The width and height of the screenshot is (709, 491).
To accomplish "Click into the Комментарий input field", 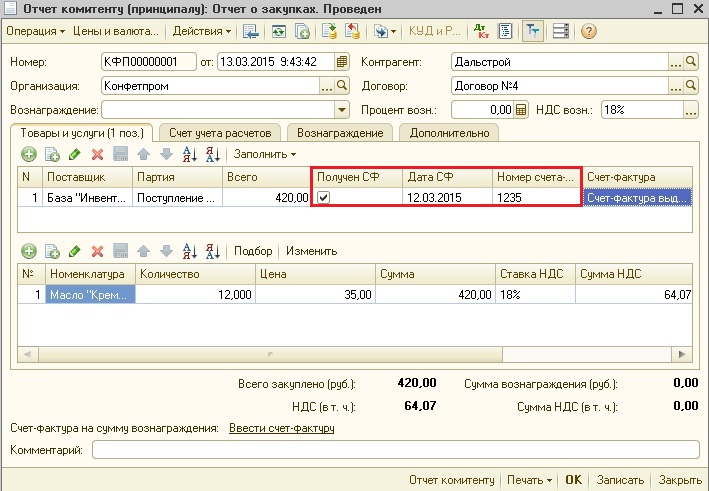I will point(396,450).
